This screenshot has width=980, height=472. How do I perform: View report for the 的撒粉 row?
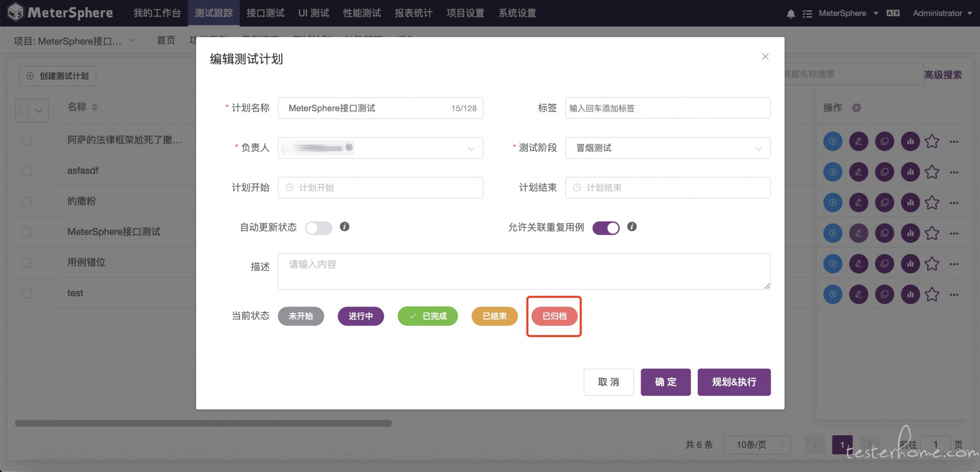point(910,203)
